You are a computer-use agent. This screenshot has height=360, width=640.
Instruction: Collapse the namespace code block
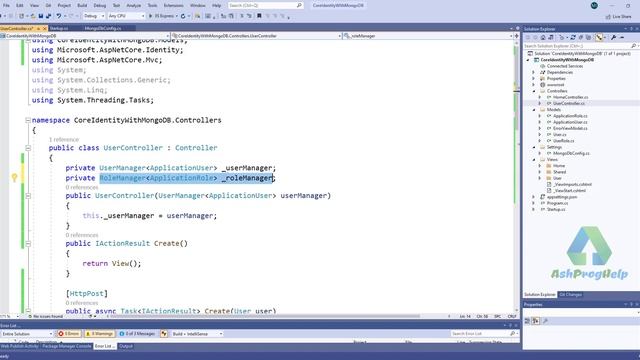click(28, 120)
